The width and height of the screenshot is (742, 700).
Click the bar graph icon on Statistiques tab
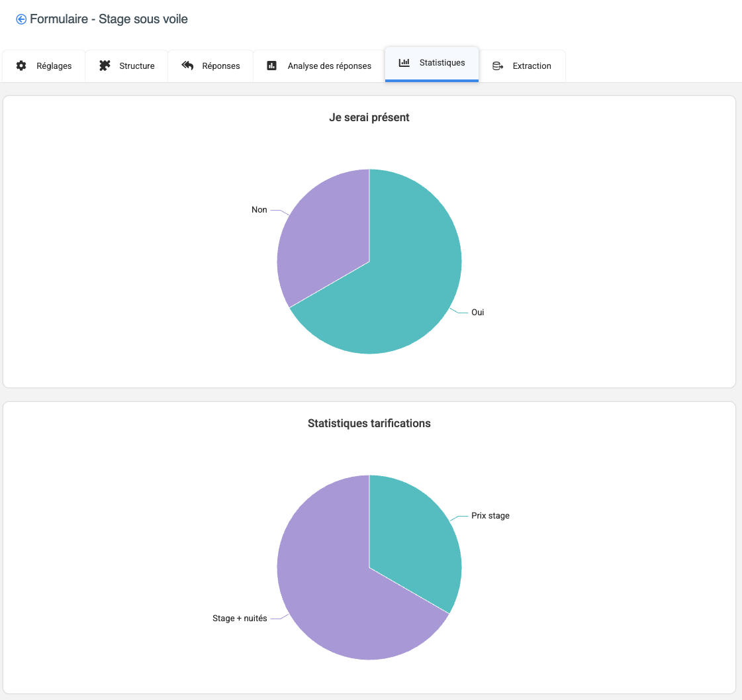point(404,63)
